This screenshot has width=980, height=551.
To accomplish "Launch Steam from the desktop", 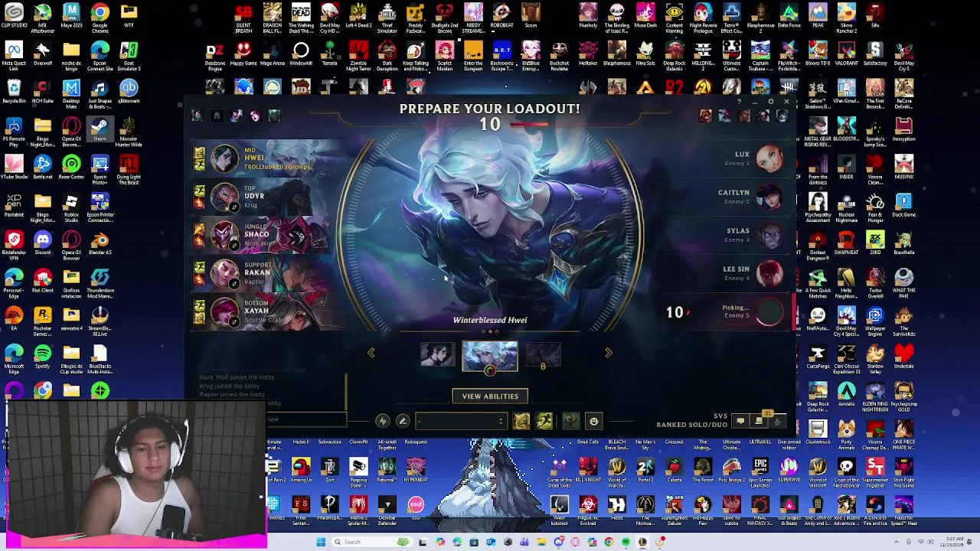I will [100, 129].
